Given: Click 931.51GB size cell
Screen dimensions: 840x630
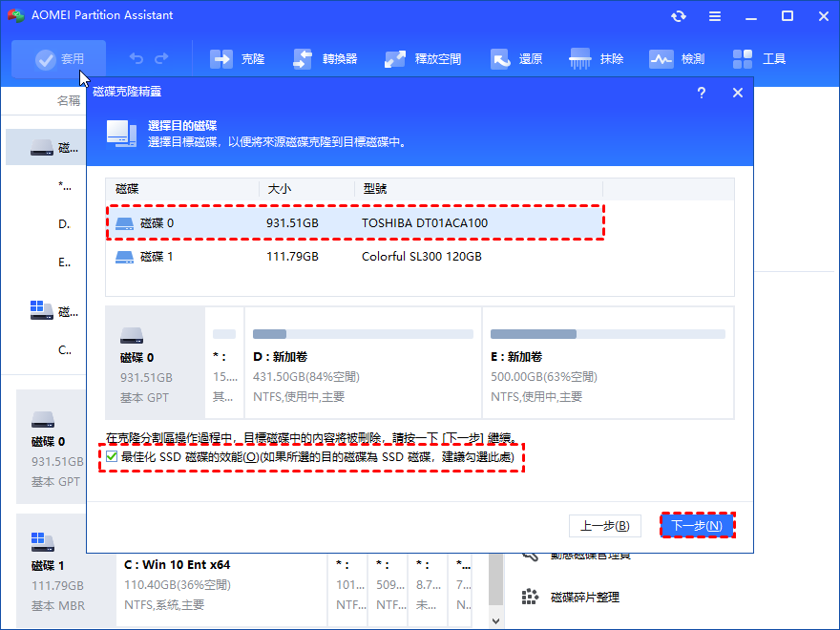Looking at the screenshot, I should click(x=292, y=222).
